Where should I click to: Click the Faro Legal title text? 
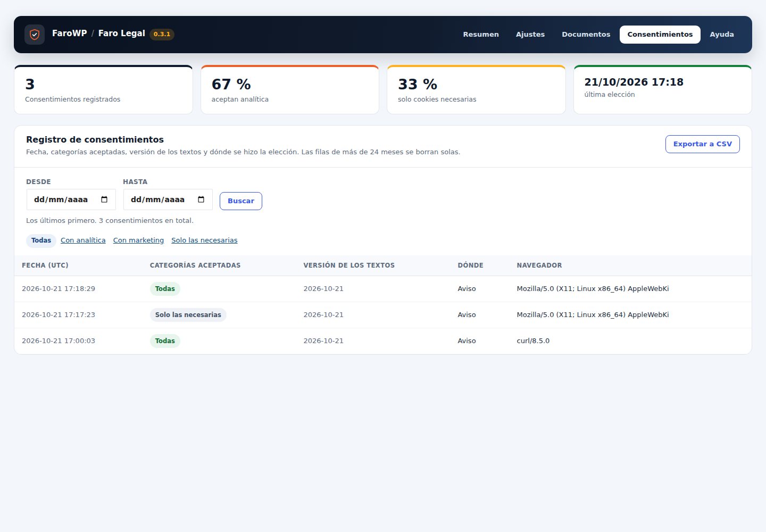(122, 34)
